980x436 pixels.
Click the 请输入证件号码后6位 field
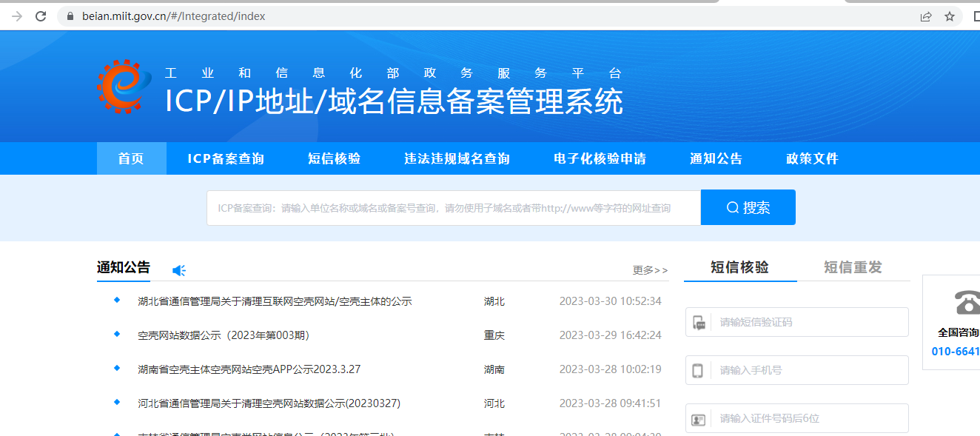point(797,418)
